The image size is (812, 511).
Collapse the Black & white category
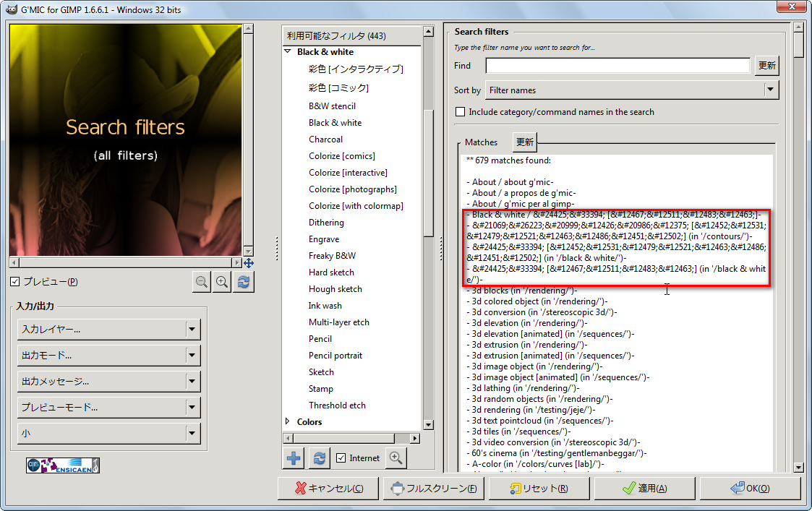coord(287,52)
